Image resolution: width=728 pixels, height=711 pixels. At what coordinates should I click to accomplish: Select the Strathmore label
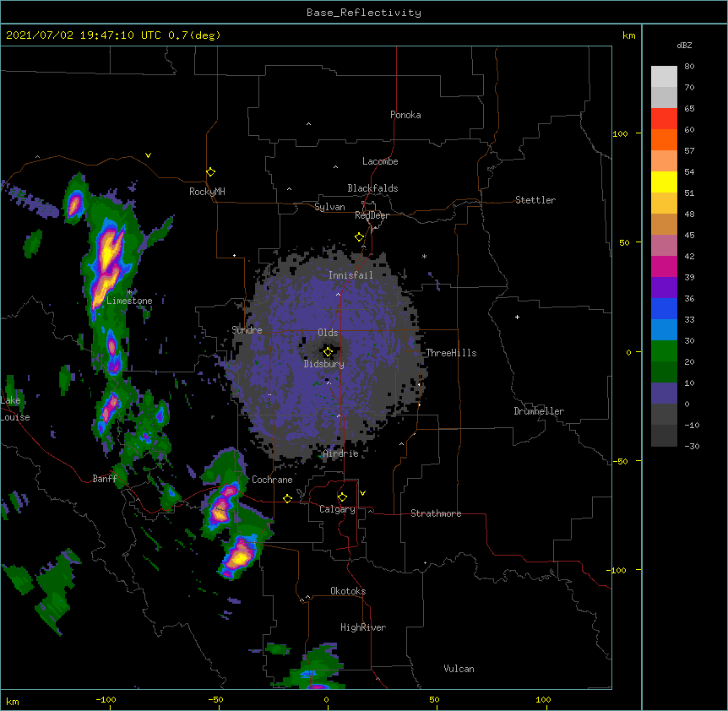click(436, 513)
